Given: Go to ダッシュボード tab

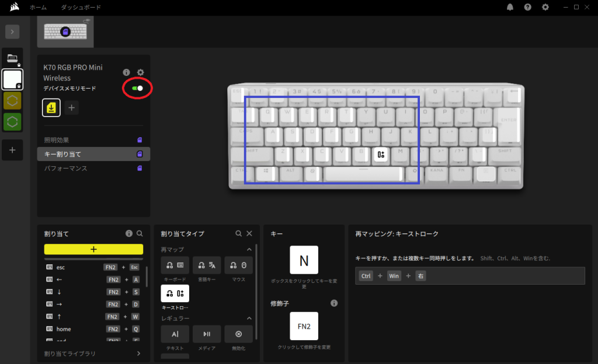Looking at the screenshot, I should coord(81,7).
